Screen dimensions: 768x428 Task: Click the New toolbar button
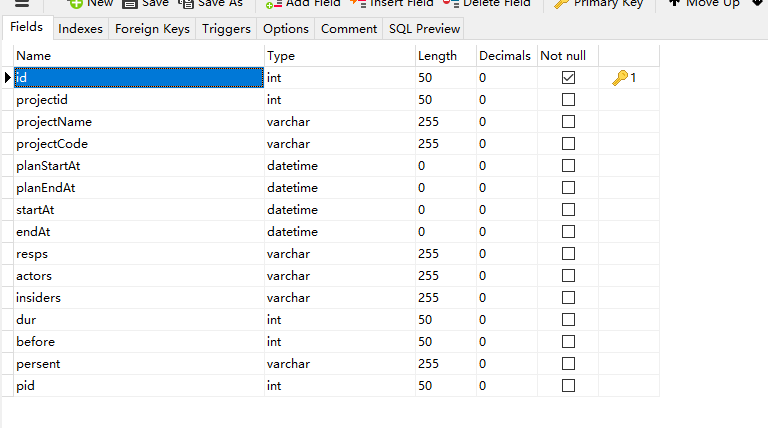(91, 3)
